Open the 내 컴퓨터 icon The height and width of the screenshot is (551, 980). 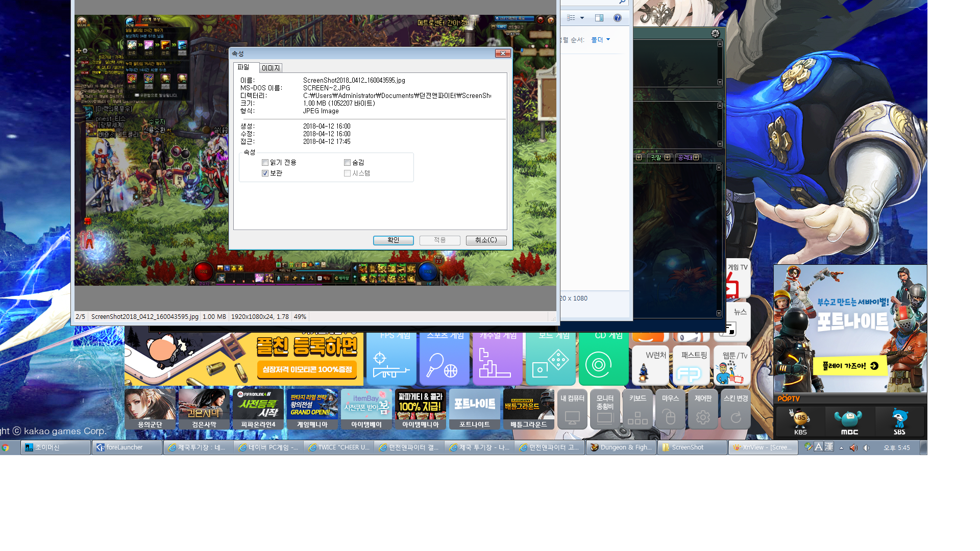point(572,410)
